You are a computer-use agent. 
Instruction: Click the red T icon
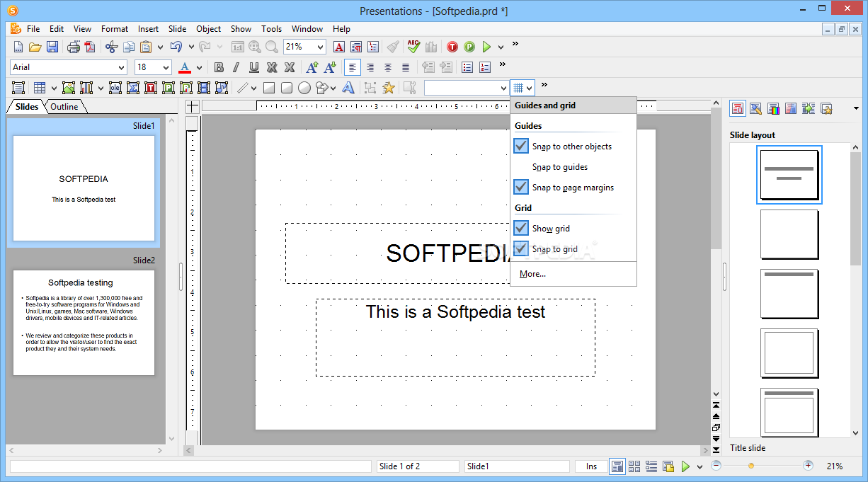452,47
